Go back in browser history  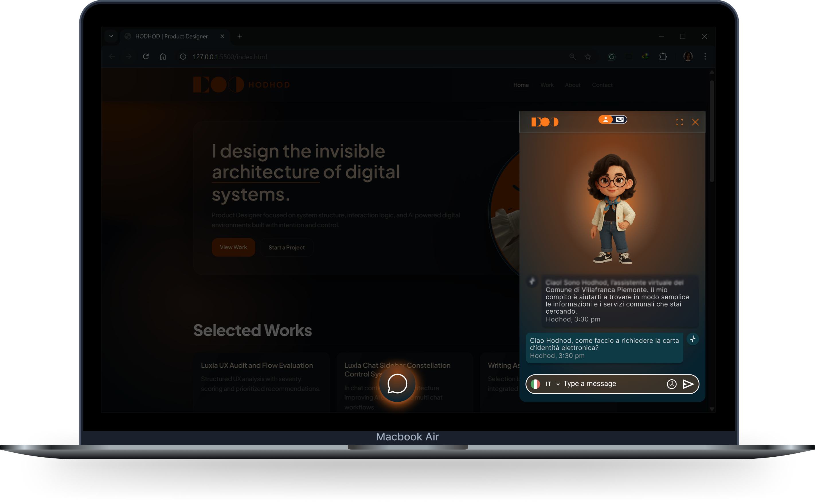click(112, 57)
